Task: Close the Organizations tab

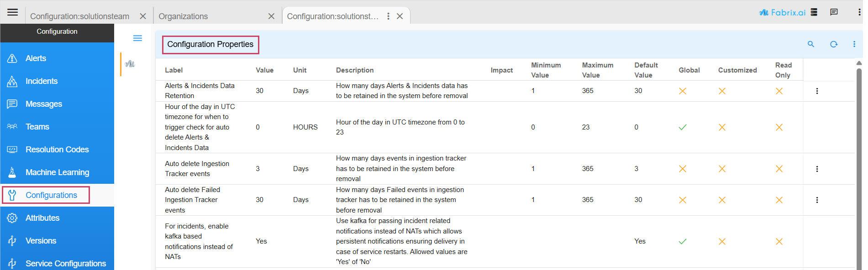Action: [x=271, y=16]
